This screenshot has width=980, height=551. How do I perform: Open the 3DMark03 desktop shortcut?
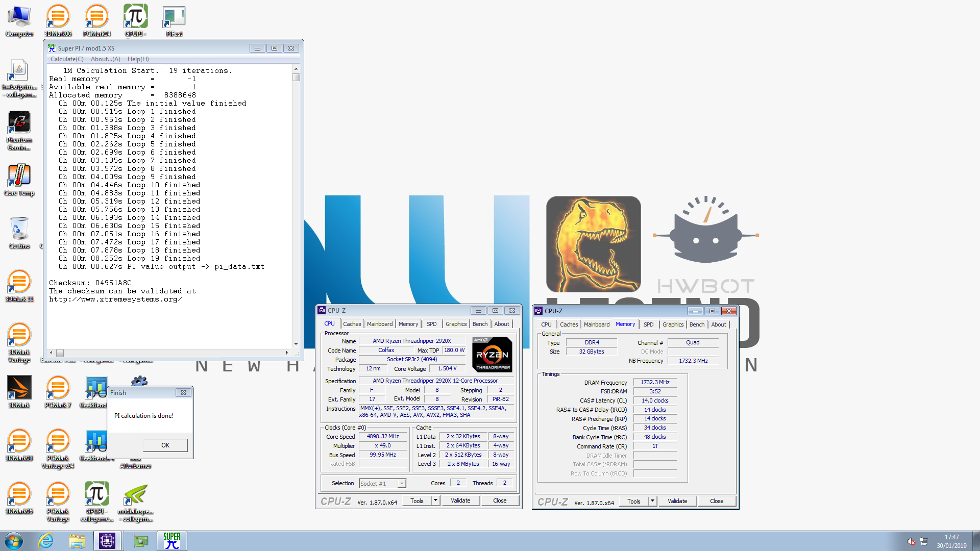click(x=19, y=445)
